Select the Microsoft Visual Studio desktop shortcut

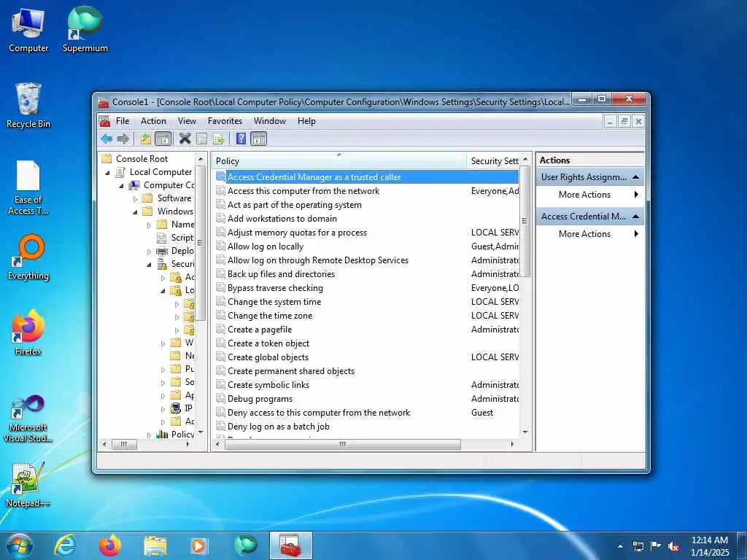pos(28,419)
